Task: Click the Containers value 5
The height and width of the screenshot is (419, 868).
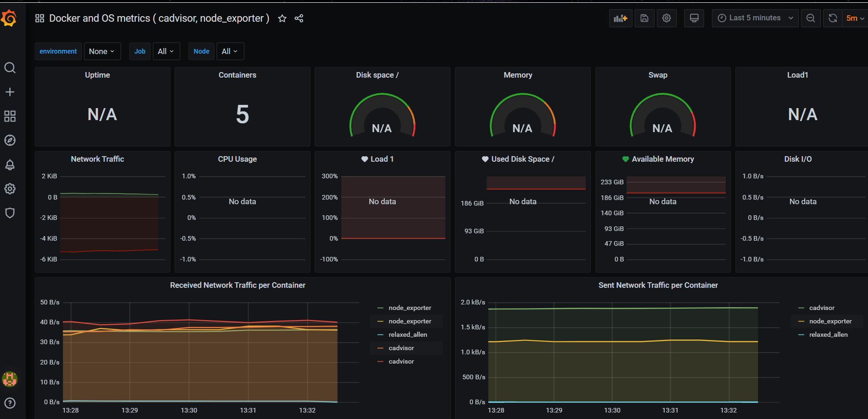Action: (243, 114)
